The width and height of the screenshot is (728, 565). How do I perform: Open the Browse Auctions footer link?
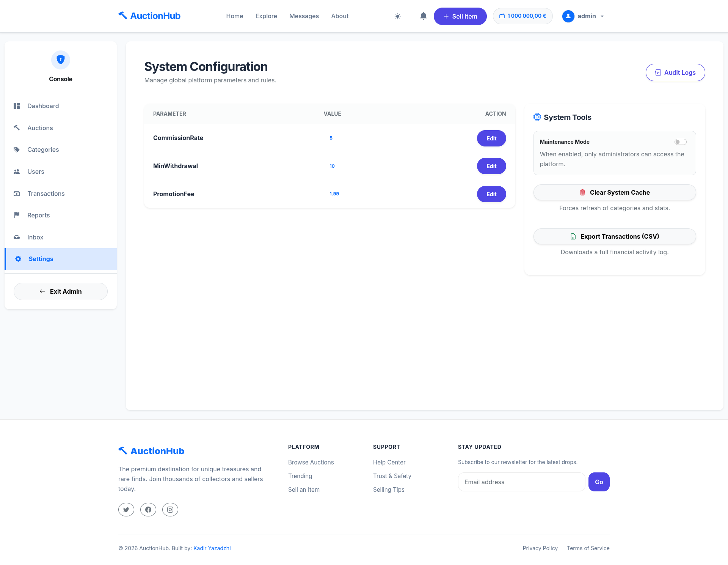click(311, 462)
